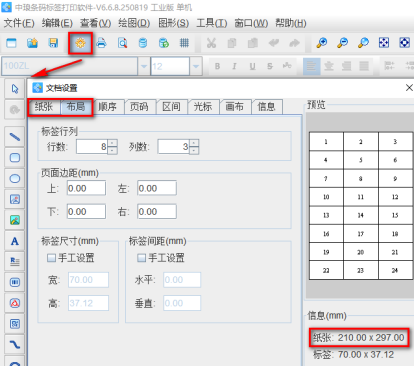Align text left in toolbar

[x=312, y=66]
